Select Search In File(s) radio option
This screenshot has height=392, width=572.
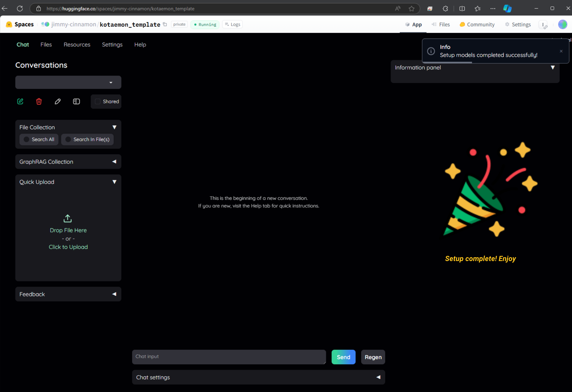(68, 139)
